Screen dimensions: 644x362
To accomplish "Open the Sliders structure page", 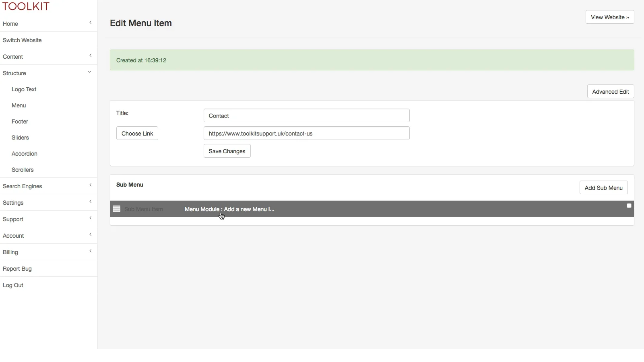I will 20,138.
